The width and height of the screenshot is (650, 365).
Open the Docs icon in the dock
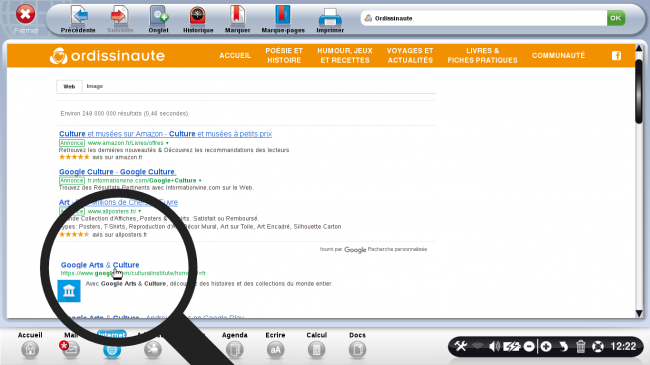coord(357,350)
